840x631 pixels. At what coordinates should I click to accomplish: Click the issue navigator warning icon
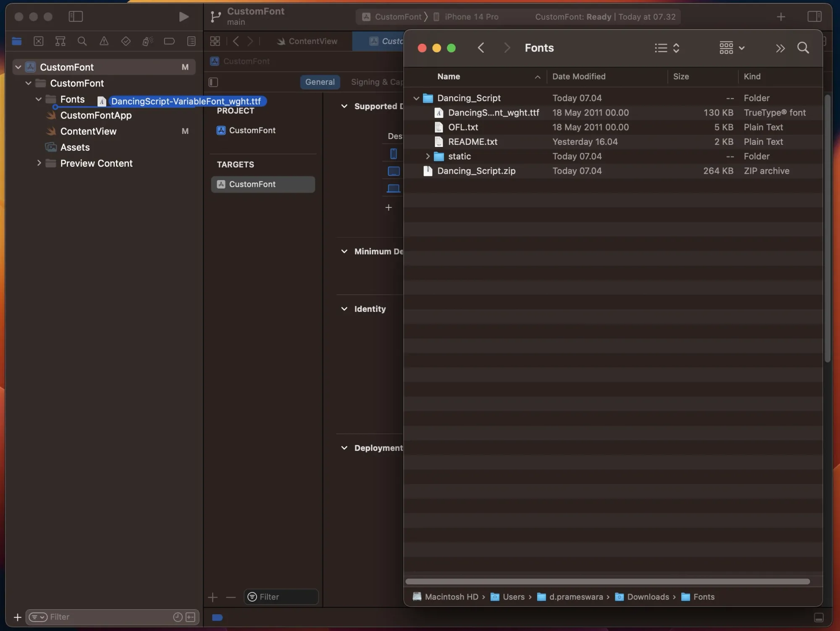[x=103, y=41]
